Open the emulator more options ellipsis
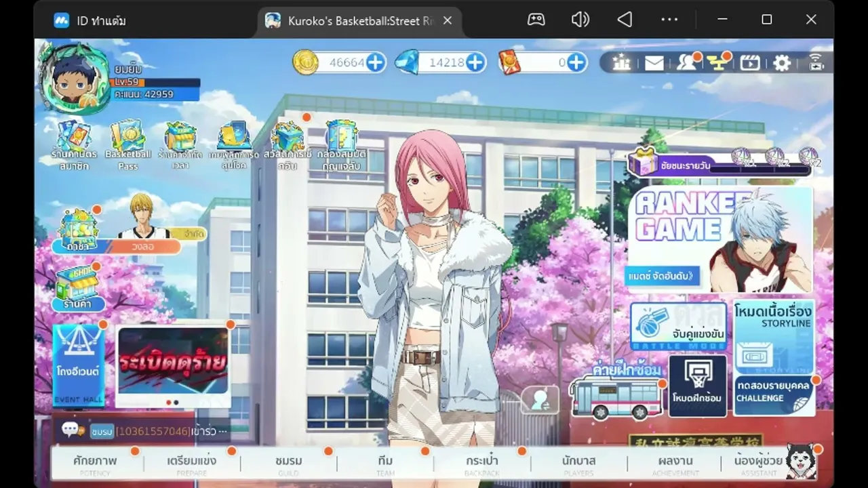This screenshot has width=868, height=488. [x=669, y=20]
